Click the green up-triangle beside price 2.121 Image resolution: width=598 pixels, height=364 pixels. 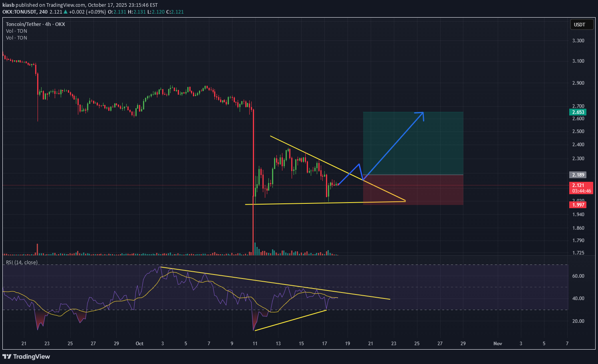click(x=66, y=12)
